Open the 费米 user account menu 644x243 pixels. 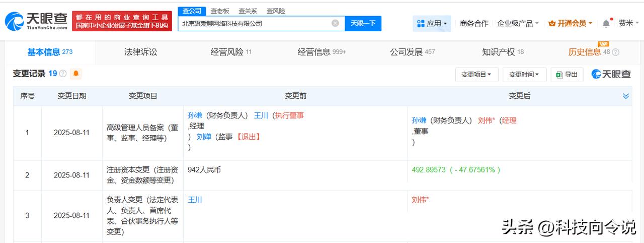629,23
